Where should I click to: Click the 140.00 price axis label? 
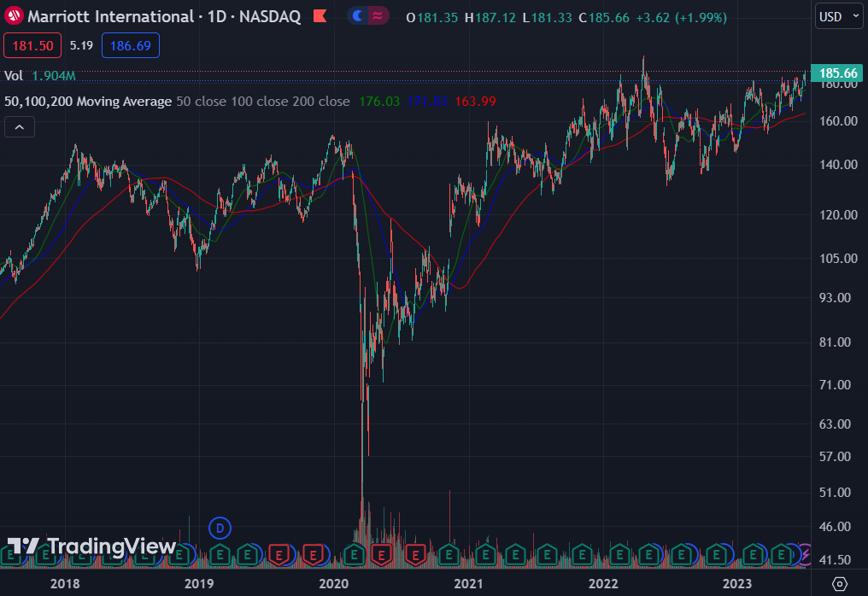pos(838,164)
